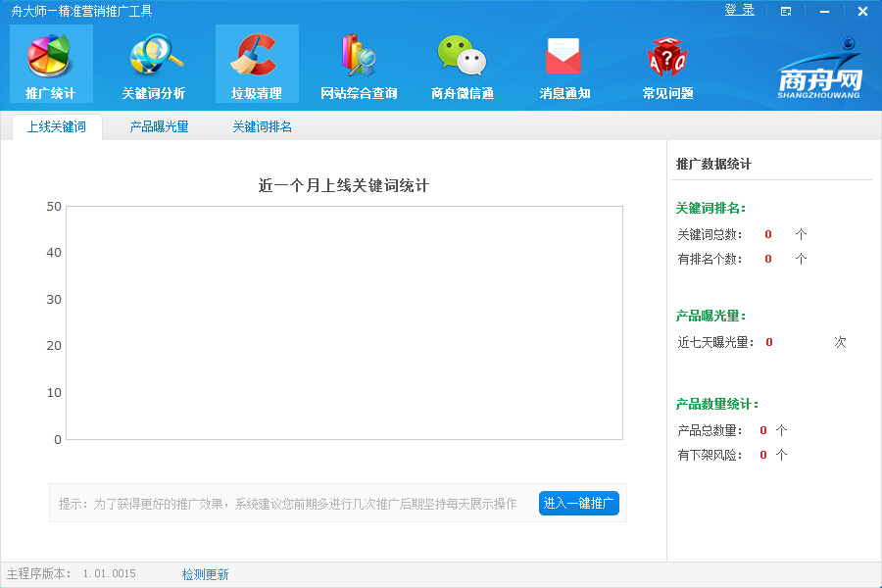Open the 网站综合查询 tool
882x588 pixels.
359,63
